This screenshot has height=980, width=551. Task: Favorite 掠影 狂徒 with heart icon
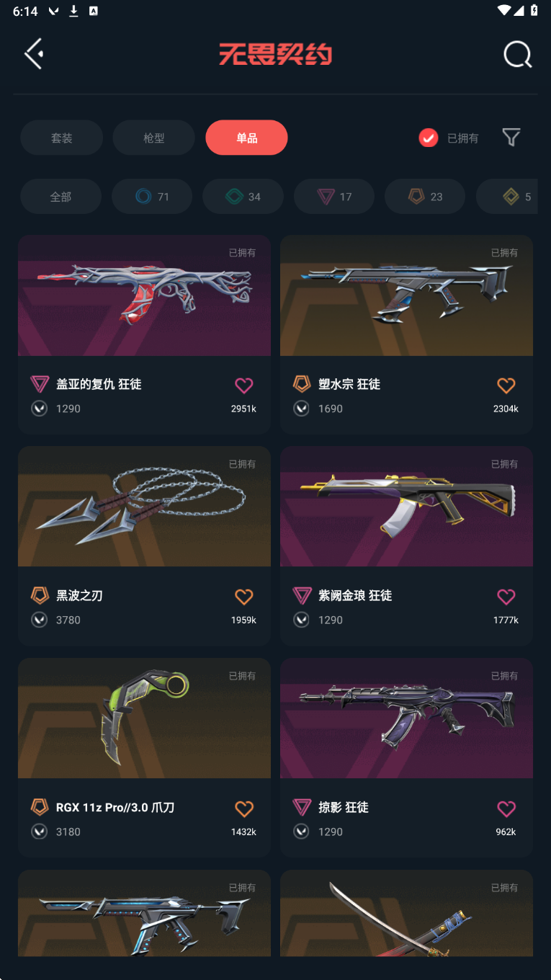pos(506,808)
